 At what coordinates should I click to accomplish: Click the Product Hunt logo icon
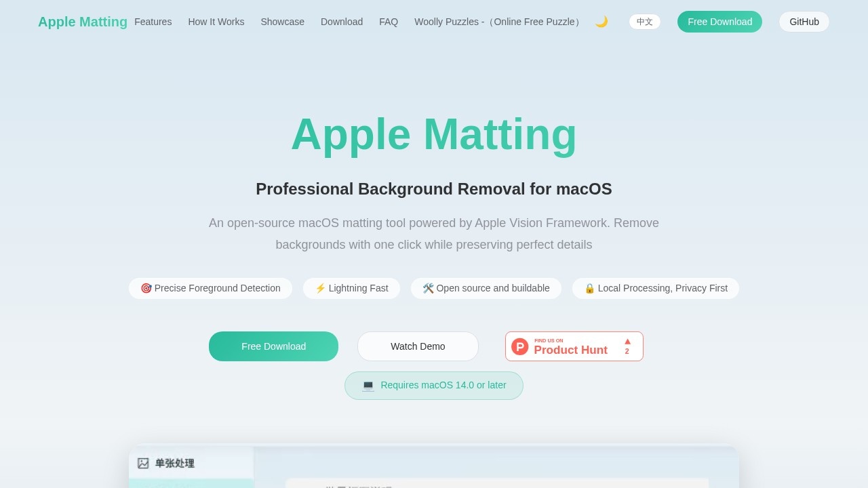519,346
